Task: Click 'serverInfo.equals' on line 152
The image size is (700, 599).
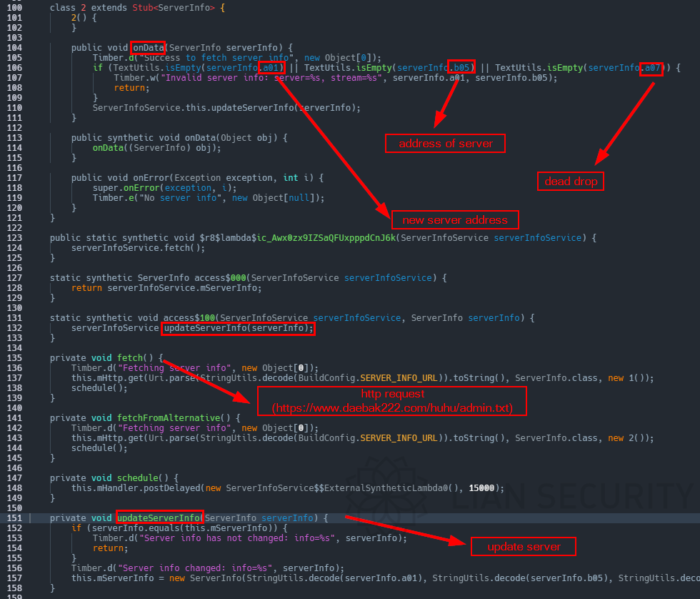Action: click(x=135, y=528)
